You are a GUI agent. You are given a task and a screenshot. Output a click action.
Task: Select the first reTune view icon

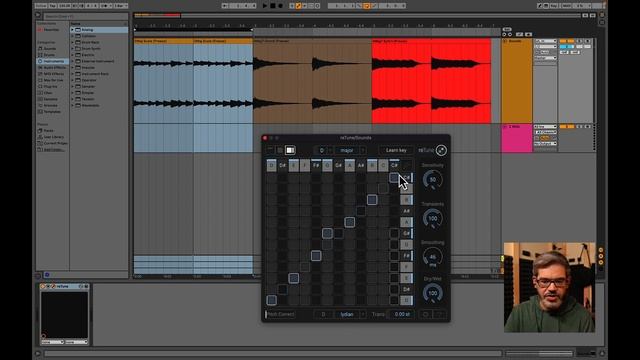[x=270, y=150]
